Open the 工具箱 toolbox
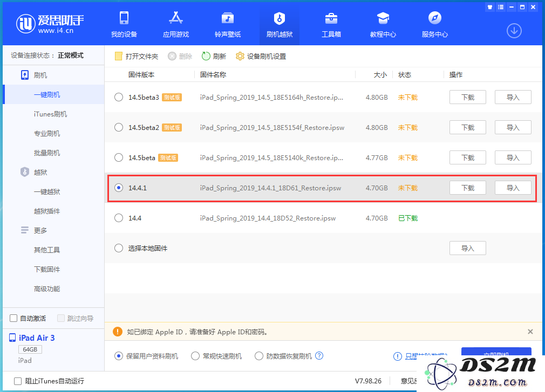 (x=331, y=24)
